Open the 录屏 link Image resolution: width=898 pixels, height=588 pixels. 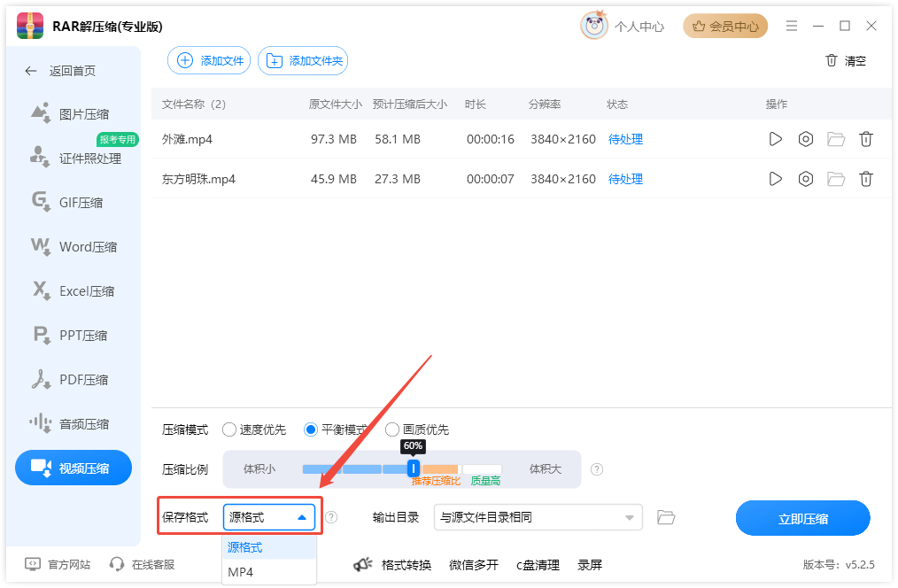590,565
